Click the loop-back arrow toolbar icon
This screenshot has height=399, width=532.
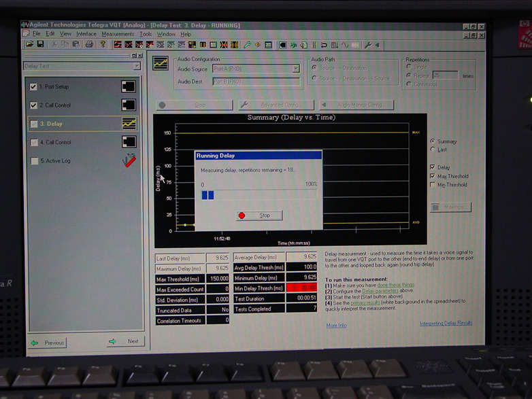click(324, 45)
